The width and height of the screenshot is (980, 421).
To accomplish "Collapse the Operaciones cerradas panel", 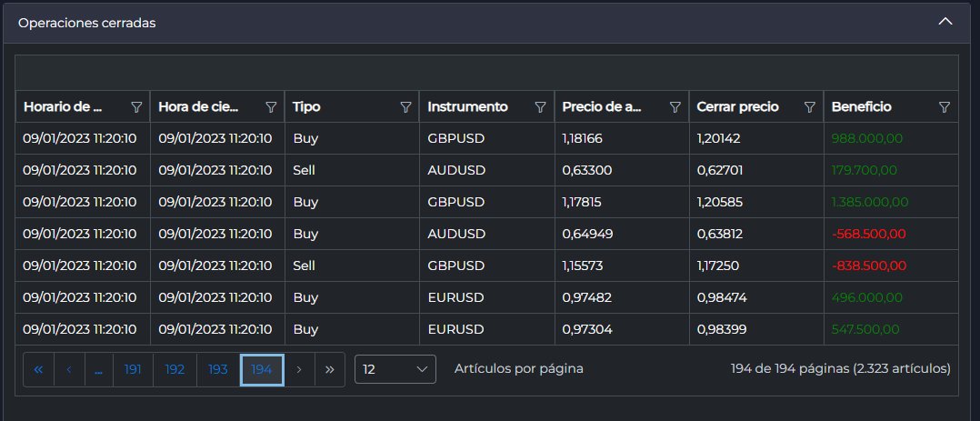I will click(x=945, y=22).
